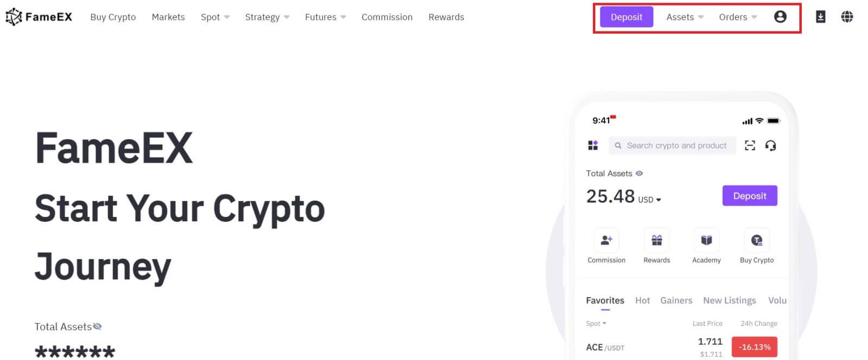Click the purple Deposit button

627,17
